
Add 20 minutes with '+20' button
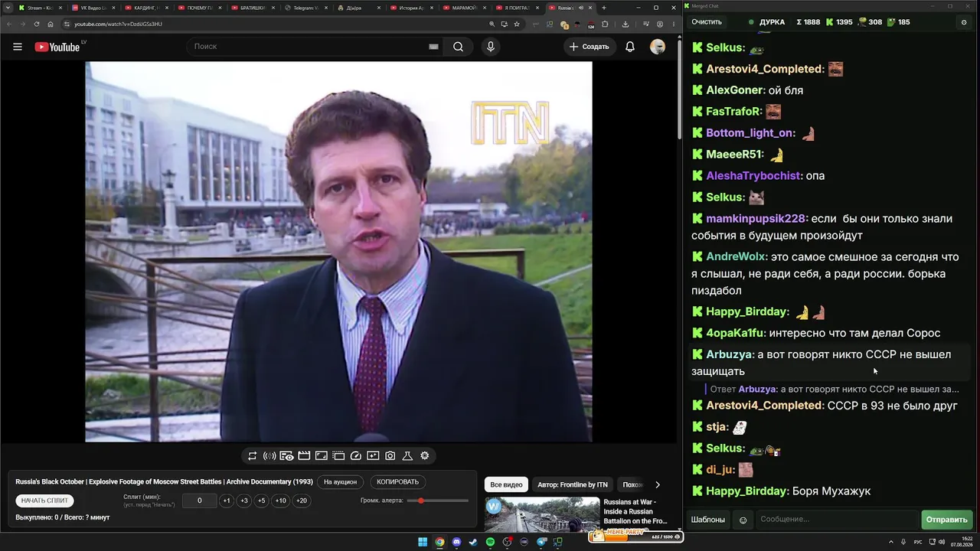click(x=302, y=500)
